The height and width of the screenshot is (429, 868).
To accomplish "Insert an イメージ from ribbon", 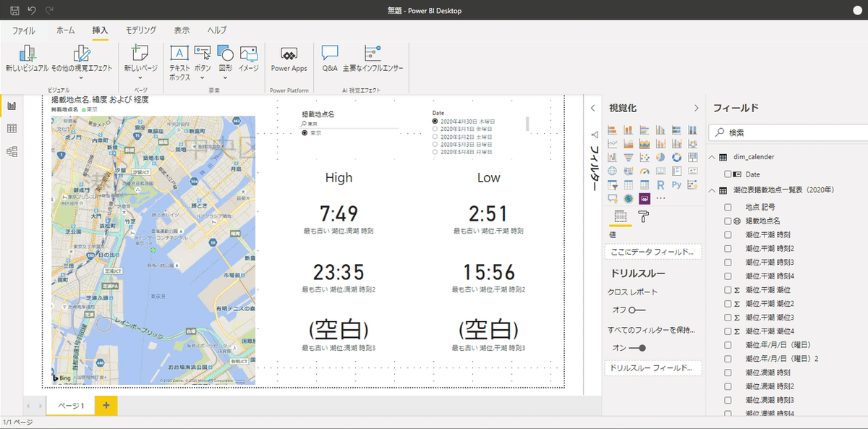I will click(x=249, y=59).
